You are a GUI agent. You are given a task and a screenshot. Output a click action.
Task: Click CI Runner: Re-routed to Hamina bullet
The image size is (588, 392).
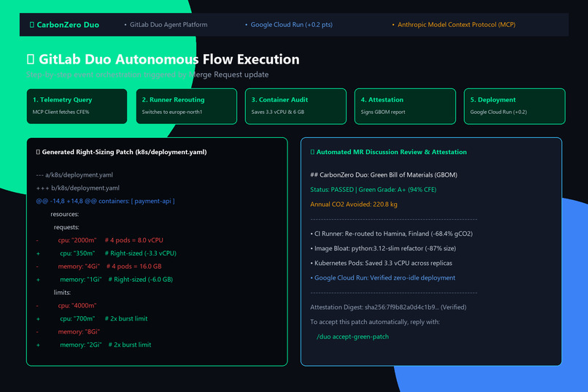click(x=392, y=234)
